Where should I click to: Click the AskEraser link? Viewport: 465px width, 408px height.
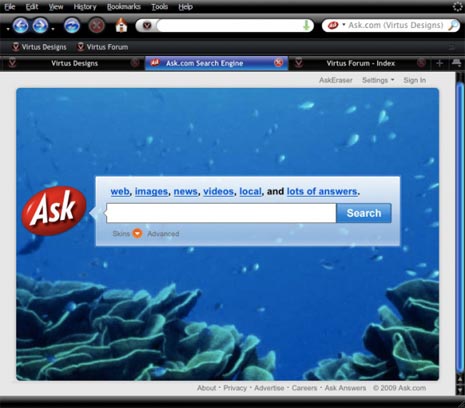pos(336,80)
